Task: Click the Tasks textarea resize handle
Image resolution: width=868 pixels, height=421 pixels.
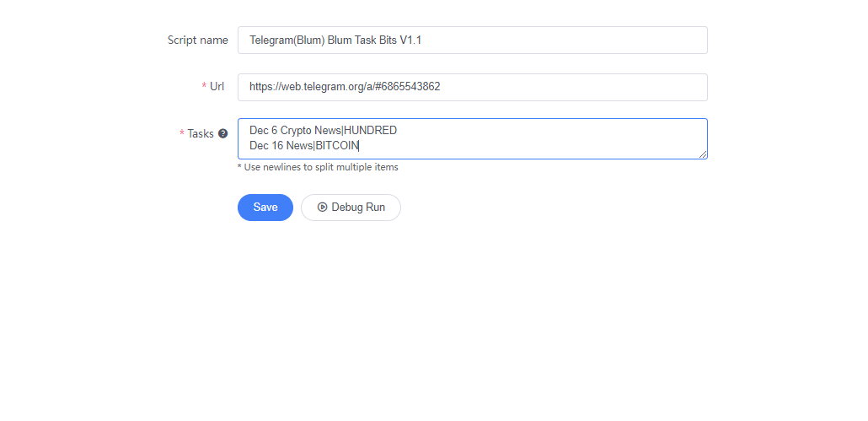Action: click(703, 154)
